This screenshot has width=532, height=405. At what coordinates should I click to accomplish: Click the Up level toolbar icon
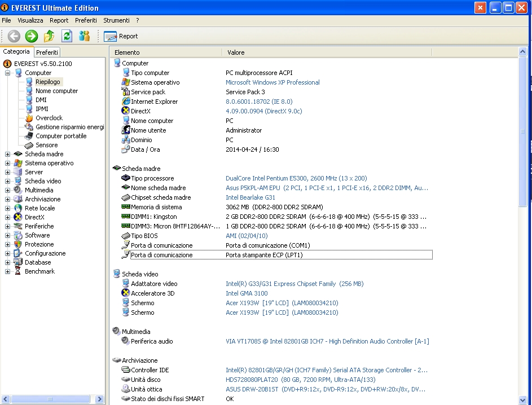(49, 36)
